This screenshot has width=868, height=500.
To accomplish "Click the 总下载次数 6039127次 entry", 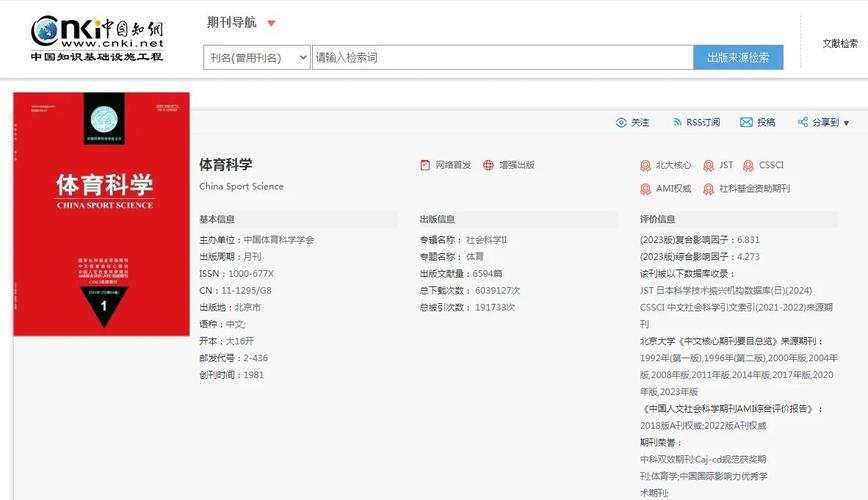I will (x=470, y=291).
